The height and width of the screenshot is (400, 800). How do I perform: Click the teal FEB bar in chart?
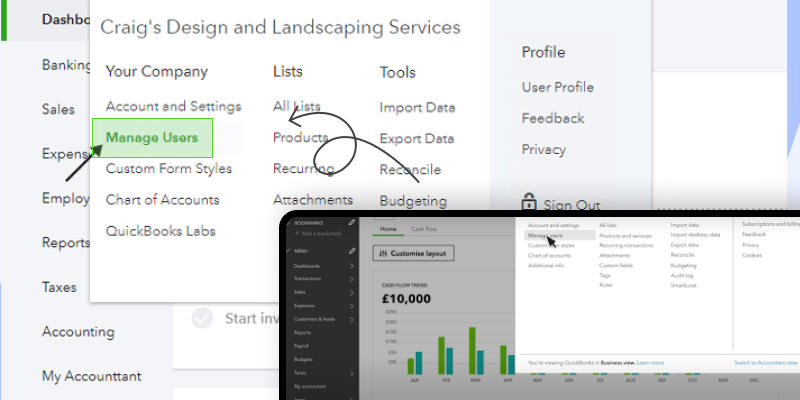449,361
